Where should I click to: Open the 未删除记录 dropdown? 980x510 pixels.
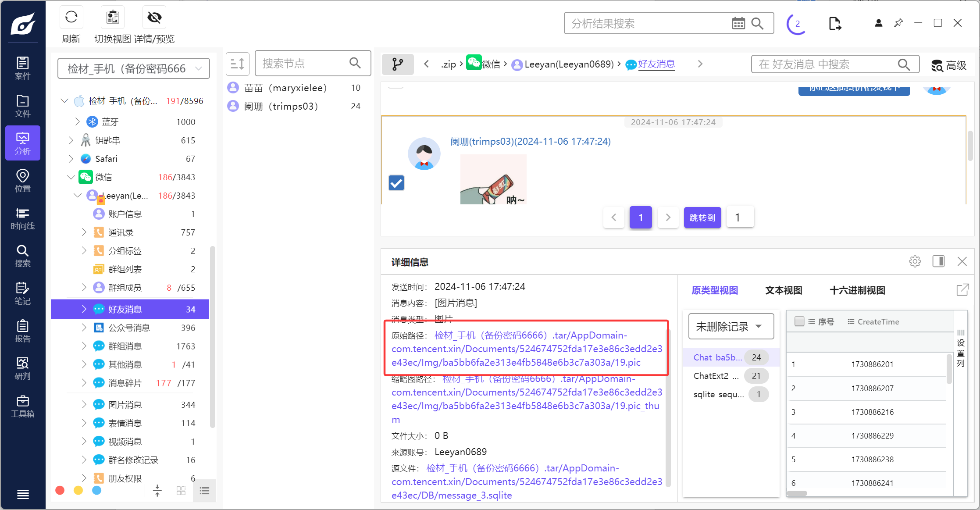tap(731, 326)
